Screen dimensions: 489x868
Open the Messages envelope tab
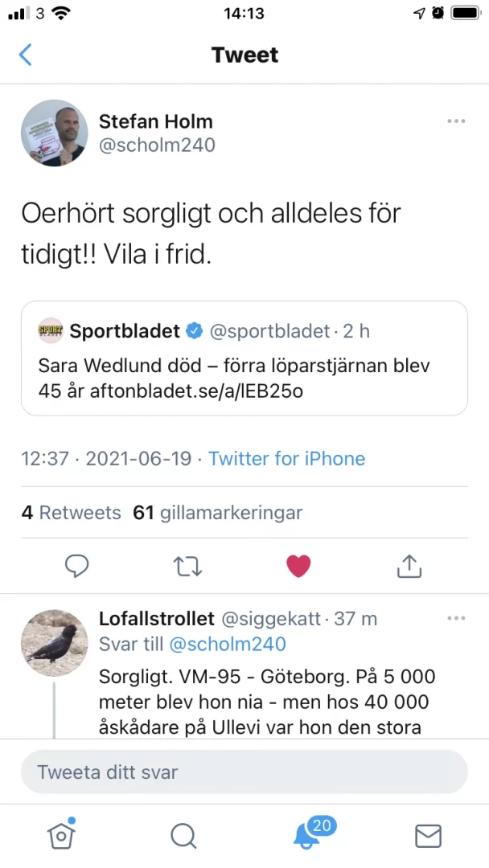428,836
